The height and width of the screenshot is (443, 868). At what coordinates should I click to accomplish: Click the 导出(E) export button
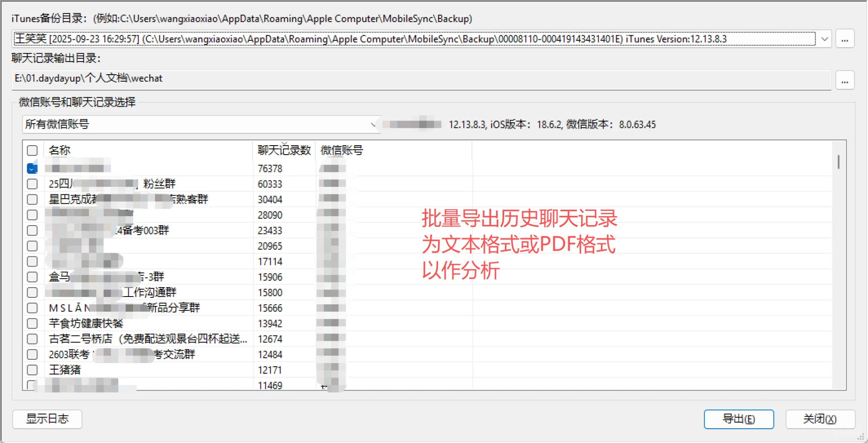point(739,419)
